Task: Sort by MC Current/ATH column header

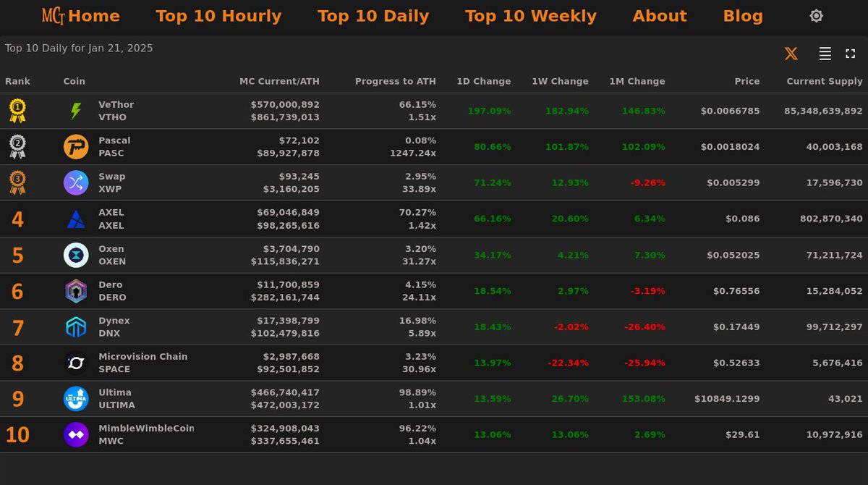Action: click(279, 82)
